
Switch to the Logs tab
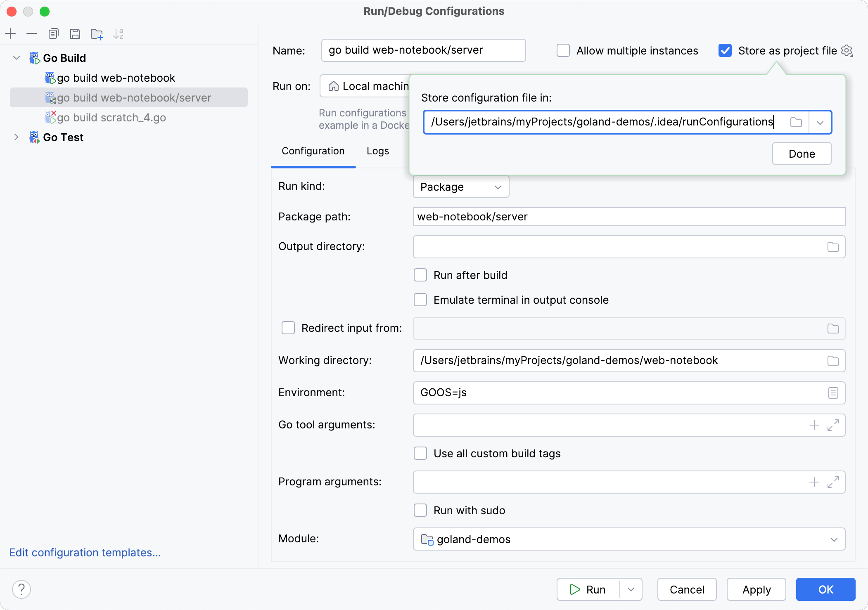pyautogui.click(x=377, y=151)
